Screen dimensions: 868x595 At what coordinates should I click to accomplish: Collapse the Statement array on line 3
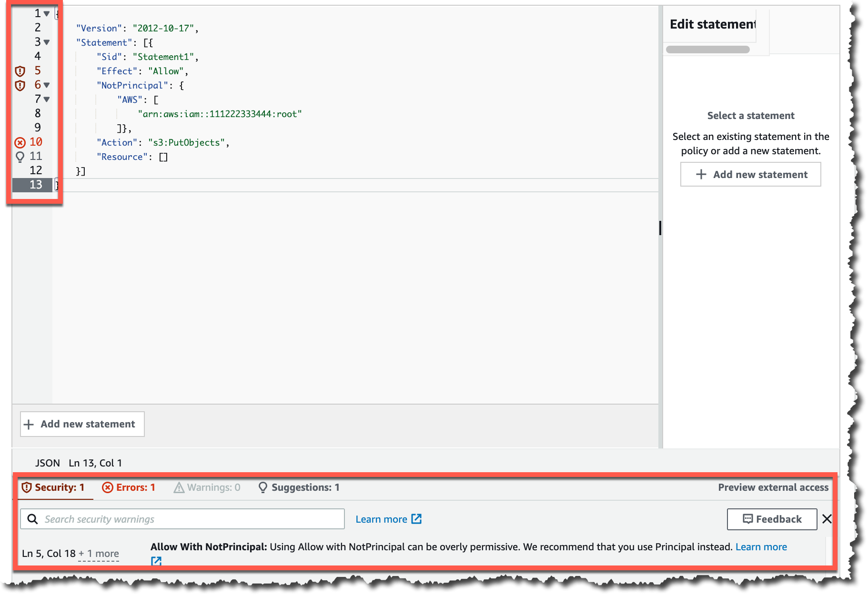pyautogui.click(x=46, y=42)
